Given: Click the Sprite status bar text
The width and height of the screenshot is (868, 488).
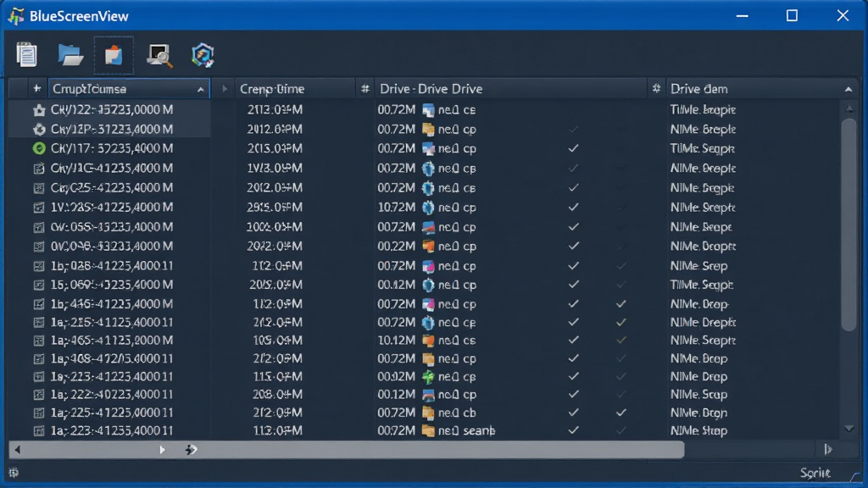Looking at the screenshot, I should 815,473.
